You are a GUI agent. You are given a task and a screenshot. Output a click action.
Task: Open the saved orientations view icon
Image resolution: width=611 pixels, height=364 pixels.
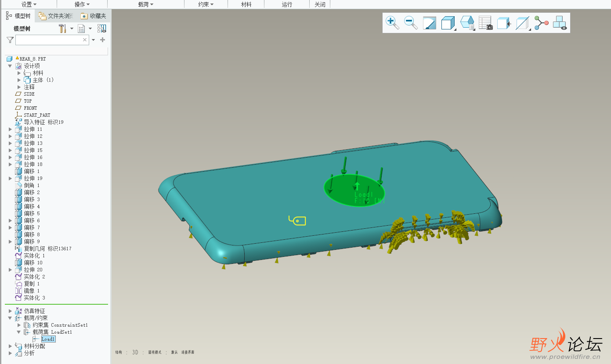click(x=467, y=23)
